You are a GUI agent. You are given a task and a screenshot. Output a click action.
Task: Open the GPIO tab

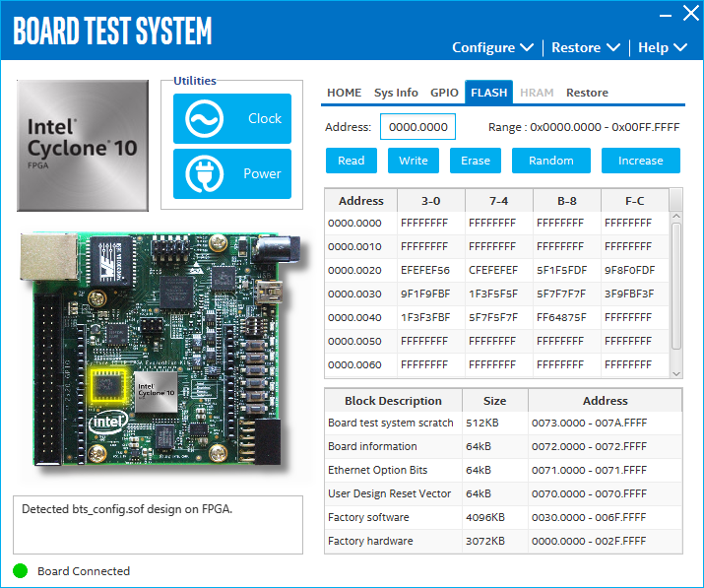click(444, 93)
